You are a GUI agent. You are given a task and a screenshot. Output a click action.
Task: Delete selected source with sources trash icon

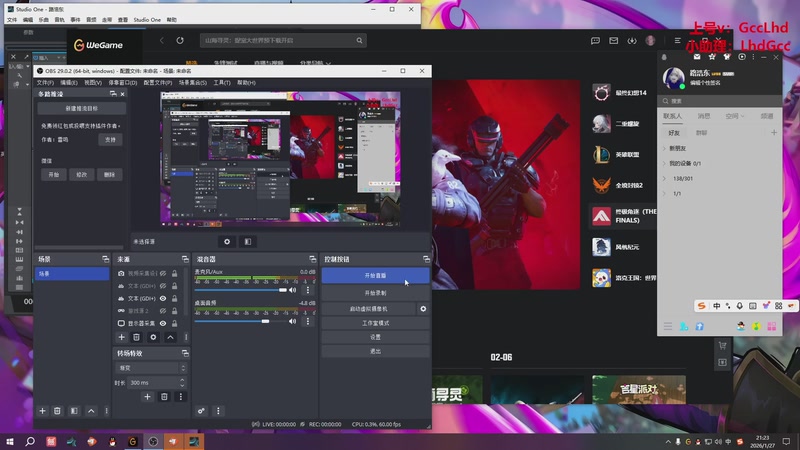pyautogui.click(x=136, y=337)
